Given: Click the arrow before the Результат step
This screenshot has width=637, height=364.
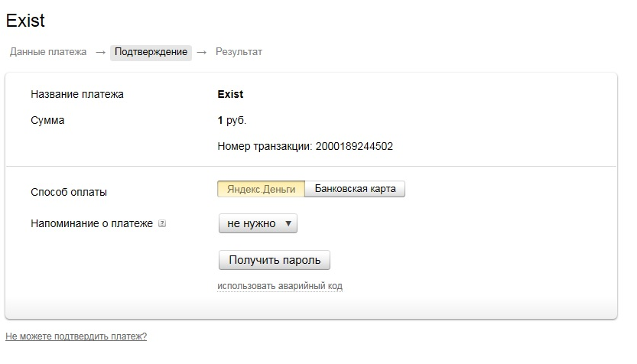Looking at the screenshot, I should pyautogui.click(x=202, y=52).
